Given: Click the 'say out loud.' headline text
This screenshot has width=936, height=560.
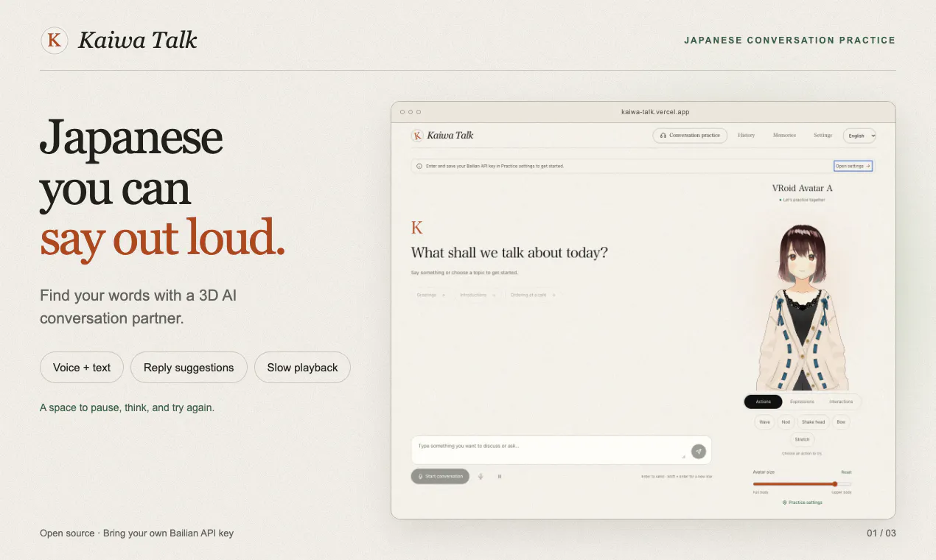Looking at the screenshot, I should tap(162, 239).
